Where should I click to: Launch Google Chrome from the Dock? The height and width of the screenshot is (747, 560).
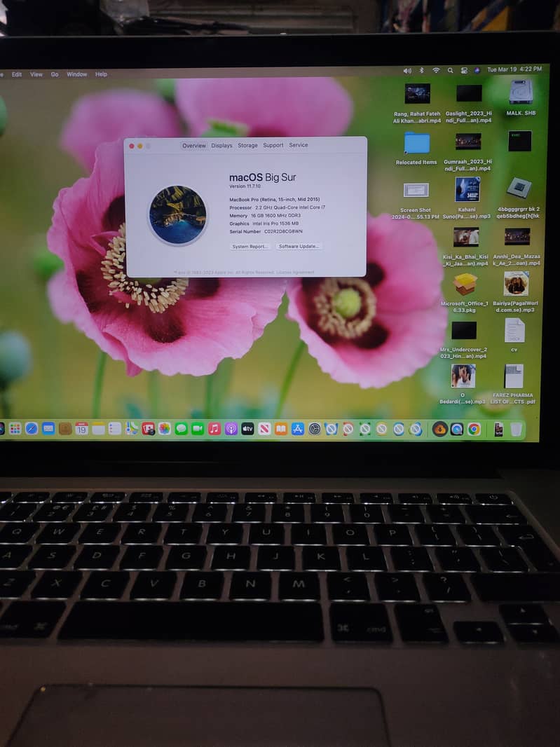tap(474, 430)
